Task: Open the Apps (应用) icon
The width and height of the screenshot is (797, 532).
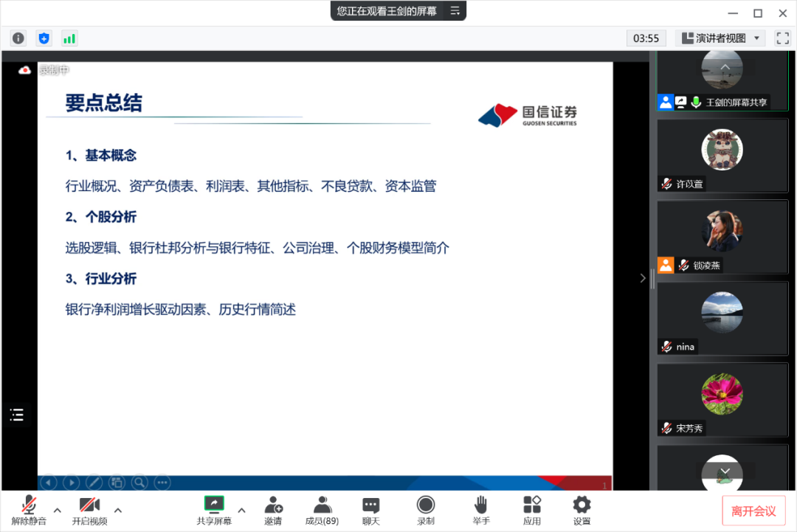Action: click(x=532, y=510)
